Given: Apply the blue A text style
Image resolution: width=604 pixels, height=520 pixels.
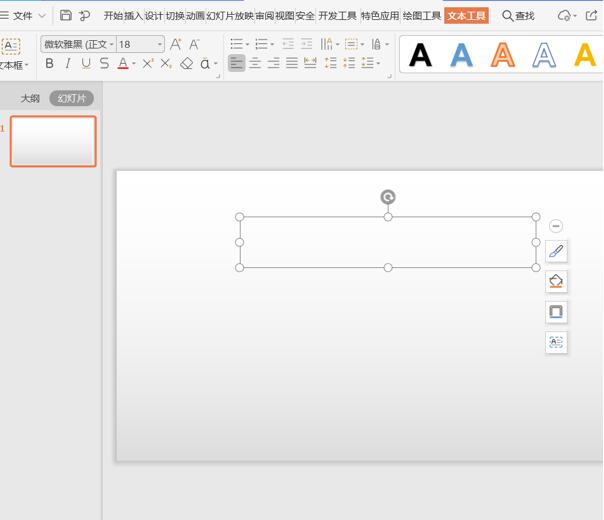Looking at the screenshot, I should pyautogui.click(x=461, y=55).
